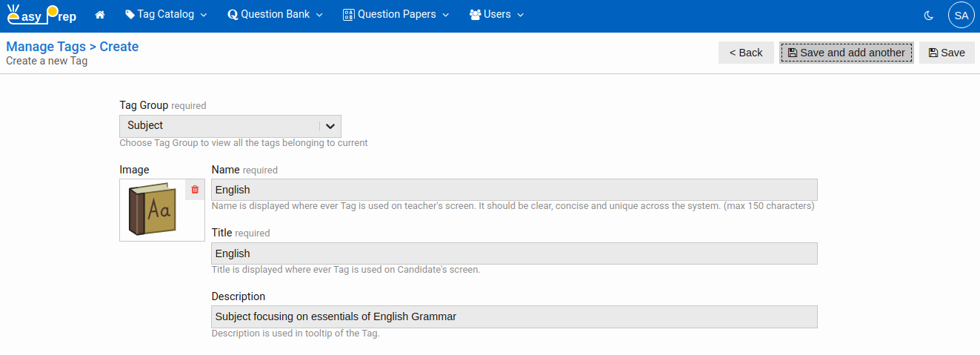Open the SA user avatar
Screen dimensions: 980x355
961,15
